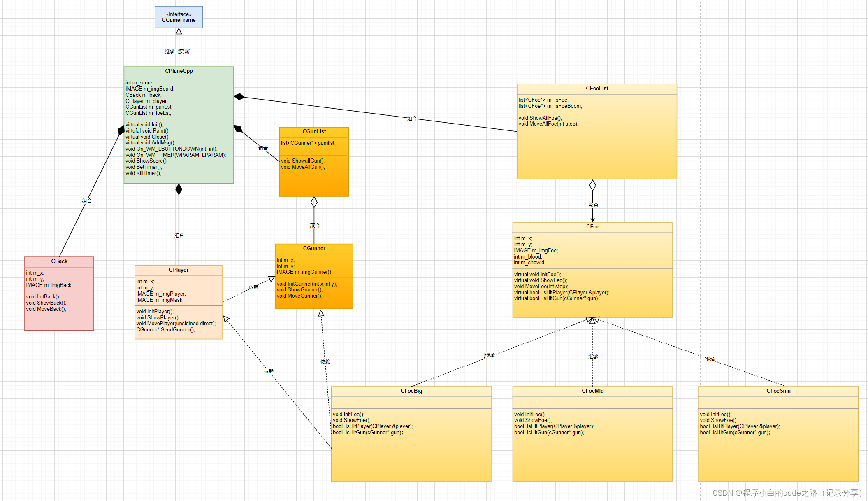
Task: Click the CFoeBig class title
Action: tap(411, 391)
